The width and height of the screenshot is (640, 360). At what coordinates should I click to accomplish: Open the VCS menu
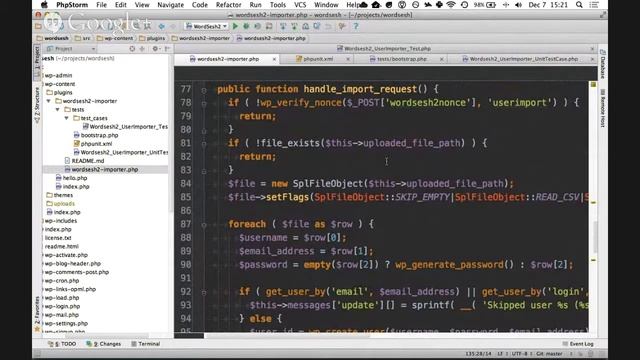pos(300,5)
